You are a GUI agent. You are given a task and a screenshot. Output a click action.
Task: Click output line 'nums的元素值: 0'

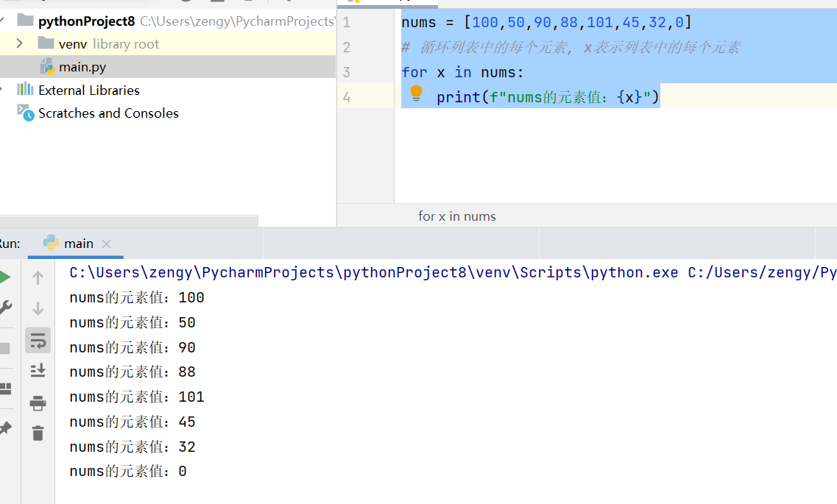128,472
